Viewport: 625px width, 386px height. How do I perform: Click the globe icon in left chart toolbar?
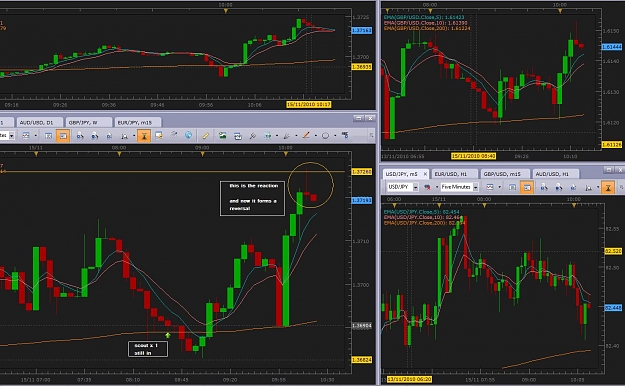[189, 136]
